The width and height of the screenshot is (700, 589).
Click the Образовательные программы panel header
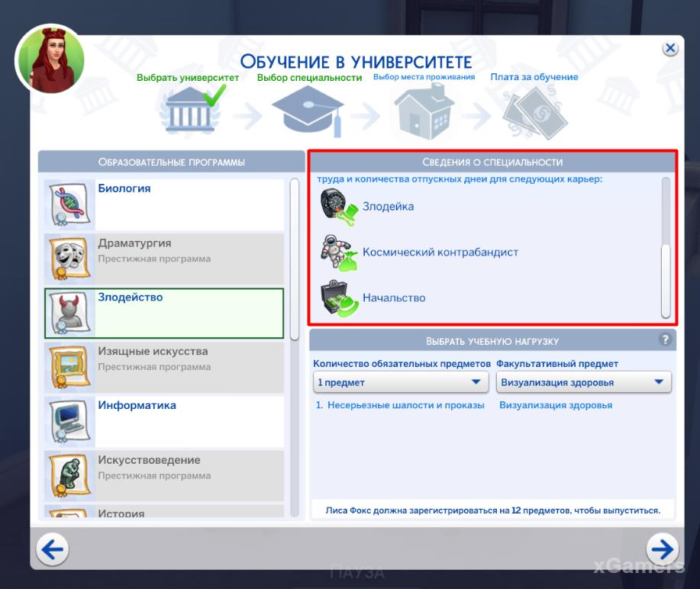tap(172, 162)
